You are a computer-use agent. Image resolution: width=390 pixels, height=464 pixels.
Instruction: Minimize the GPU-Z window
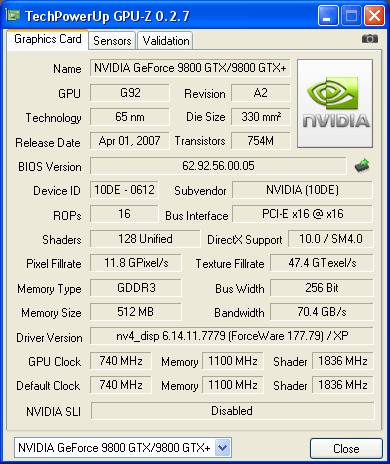tap(328, 16)
